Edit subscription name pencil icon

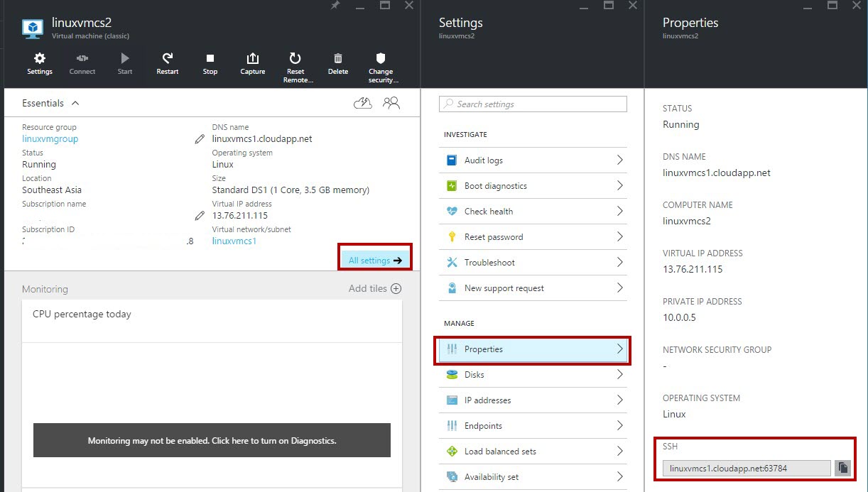[200, 216]
